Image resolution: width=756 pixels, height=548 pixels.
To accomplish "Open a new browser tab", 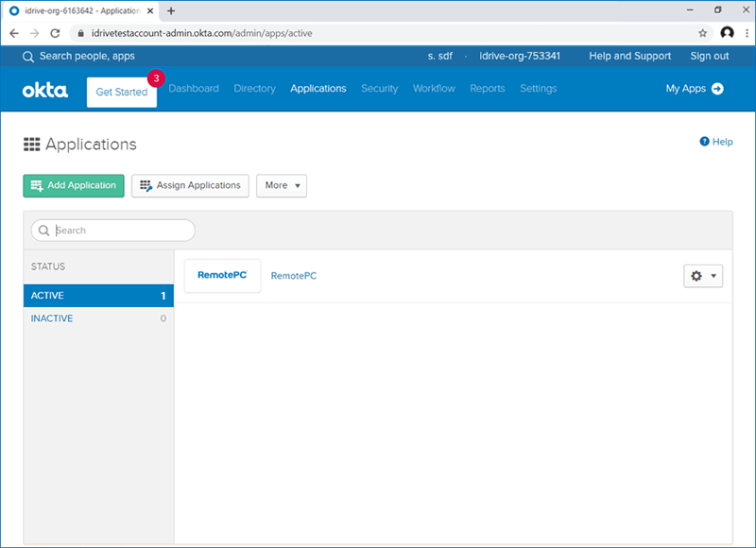I will pos(171,10).
